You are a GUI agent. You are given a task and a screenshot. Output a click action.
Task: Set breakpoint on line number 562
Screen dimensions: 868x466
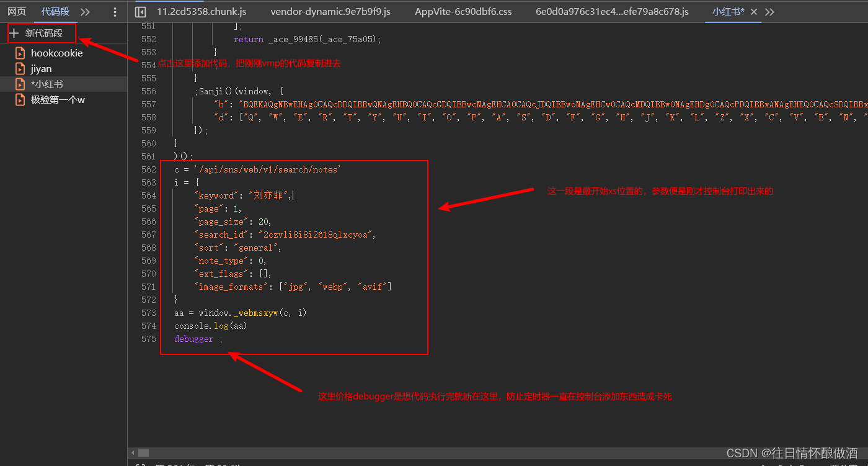tap(149, 169)
